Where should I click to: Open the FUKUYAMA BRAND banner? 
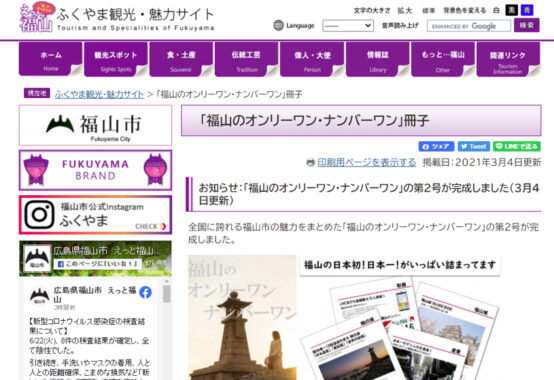[95, 170]
